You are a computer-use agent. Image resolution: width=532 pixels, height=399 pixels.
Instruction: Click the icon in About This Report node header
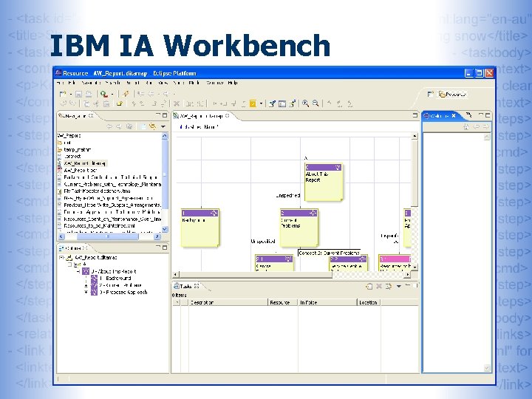338,167
